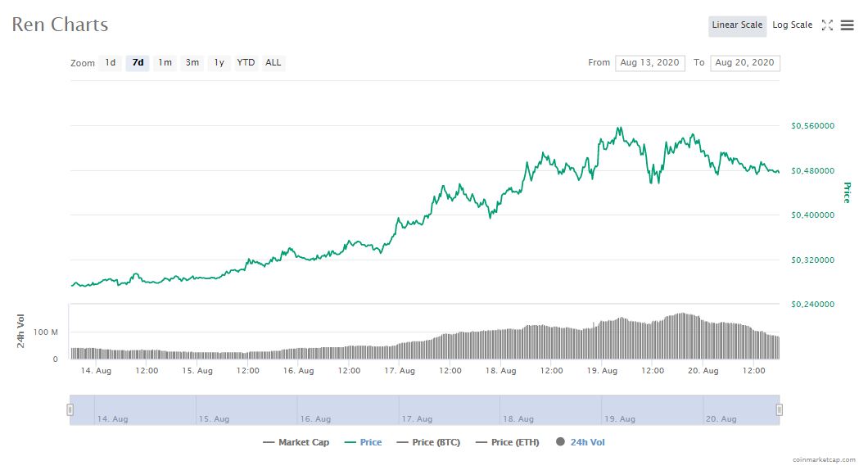
Task: Grab the right navigator range handle
Action: [x=780, y=409]
